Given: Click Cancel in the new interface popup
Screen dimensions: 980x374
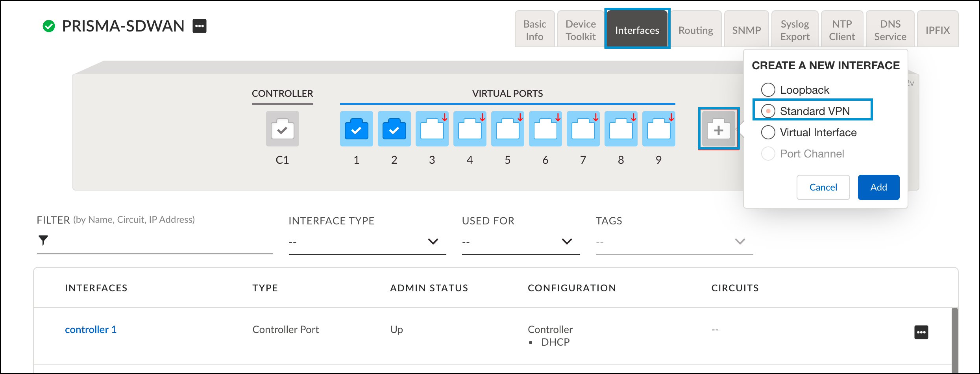Looking at the screenshot, I should tap(823, 187).
